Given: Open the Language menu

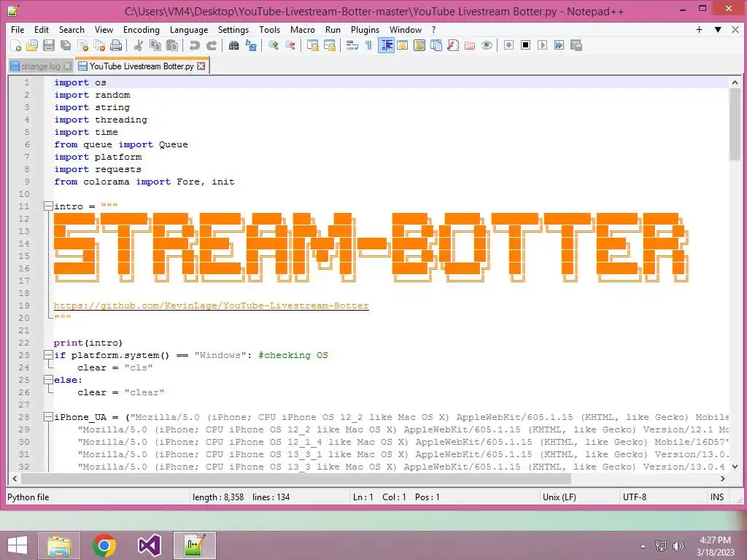Looking at the screenshot, I should pyautogui.click(x=189, y=29).
